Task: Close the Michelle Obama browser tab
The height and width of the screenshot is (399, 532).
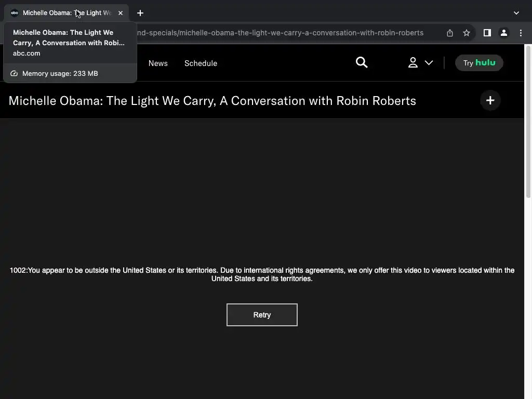Action: 121,13
